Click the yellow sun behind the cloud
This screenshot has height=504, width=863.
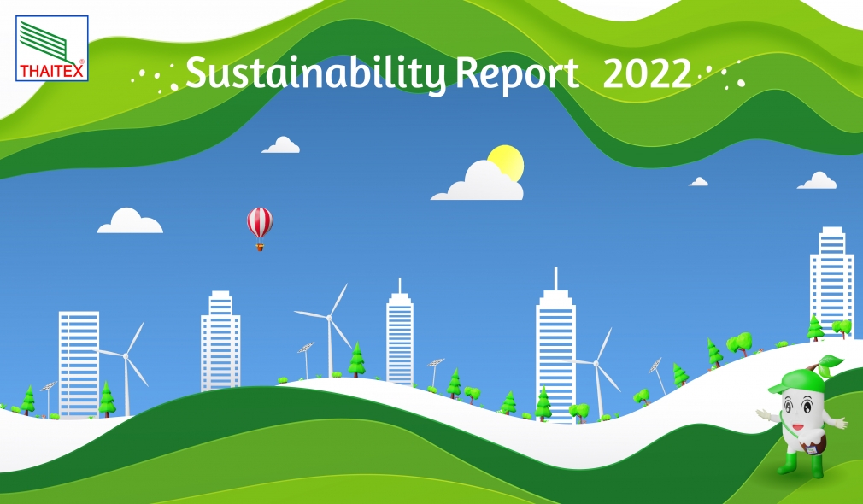508,161
